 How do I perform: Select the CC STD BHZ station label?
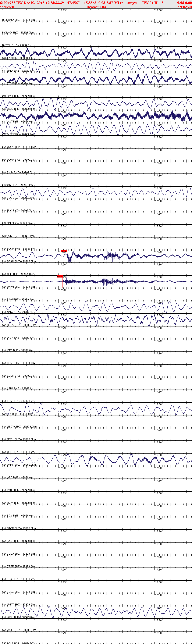point(18,83)
